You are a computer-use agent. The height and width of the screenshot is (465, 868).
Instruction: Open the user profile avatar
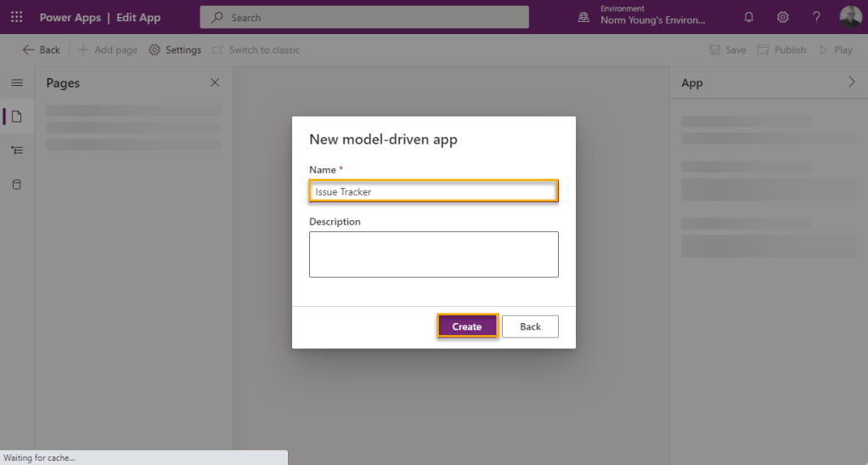(x=850, y=17)
